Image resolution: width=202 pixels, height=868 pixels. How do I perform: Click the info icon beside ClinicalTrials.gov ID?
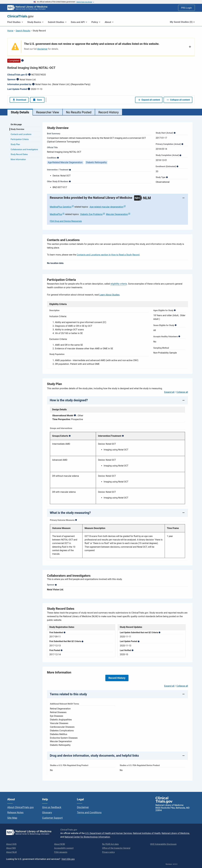point(29,74)
